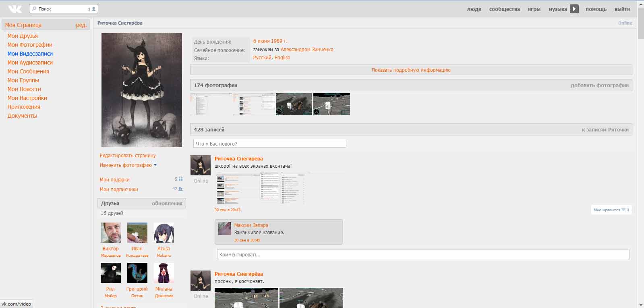Click Показать подробную информацию
644x308 pixels.
point(411,70)
